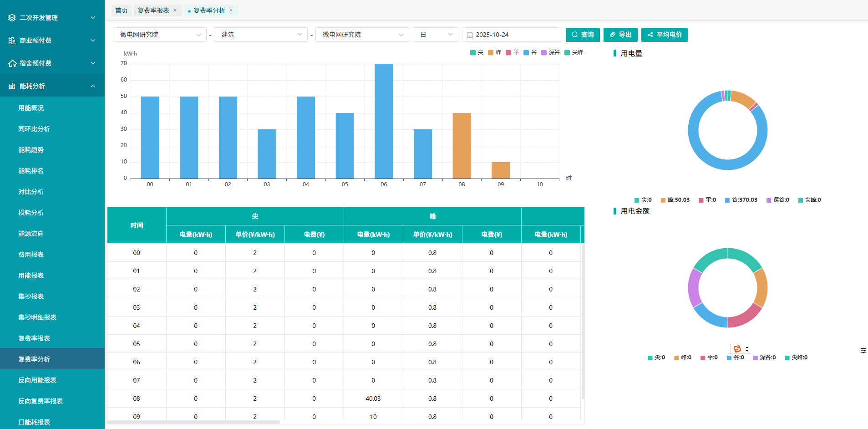Close the 复费率报表 tab
This screenshot has height=429, width=868.
(175, 10)
